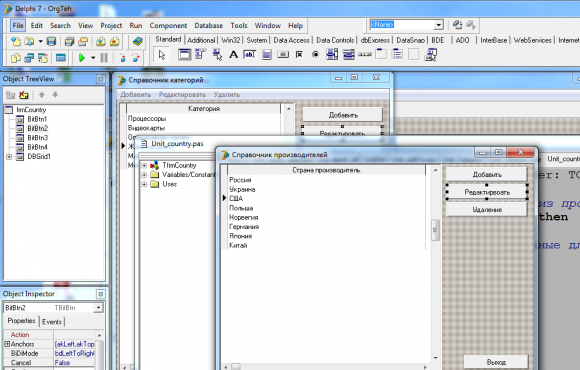Select BitBtn3 in the Object TreeView
Viewport: 580px width, 370px height.
coord(37,138)
